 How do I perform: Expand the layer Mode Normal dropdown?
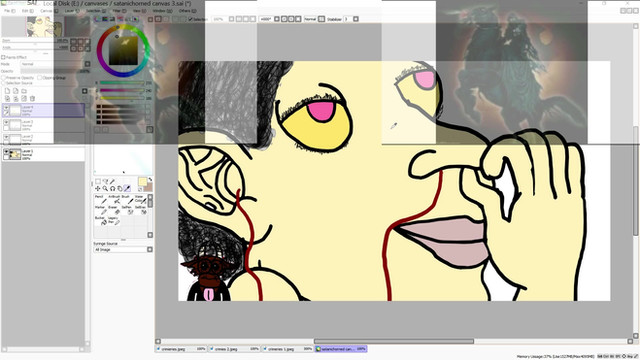(56, 64)
